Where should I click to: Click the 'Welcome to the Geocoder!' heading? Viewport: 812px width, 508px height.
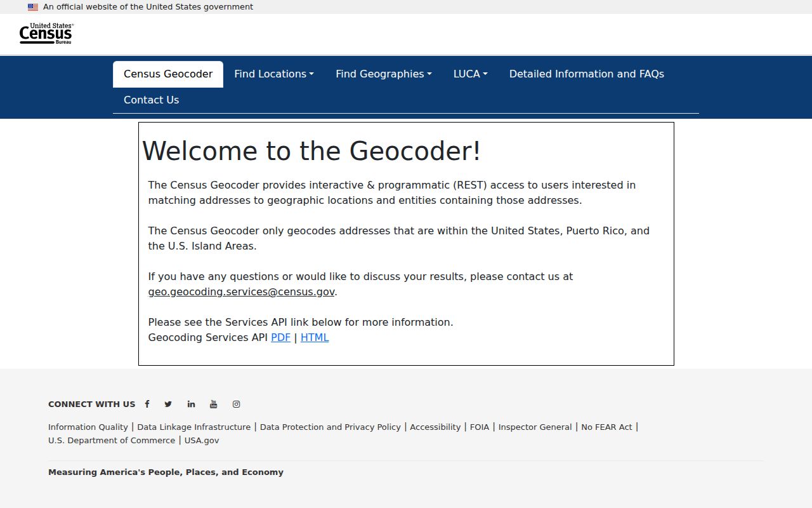point(311,151)
